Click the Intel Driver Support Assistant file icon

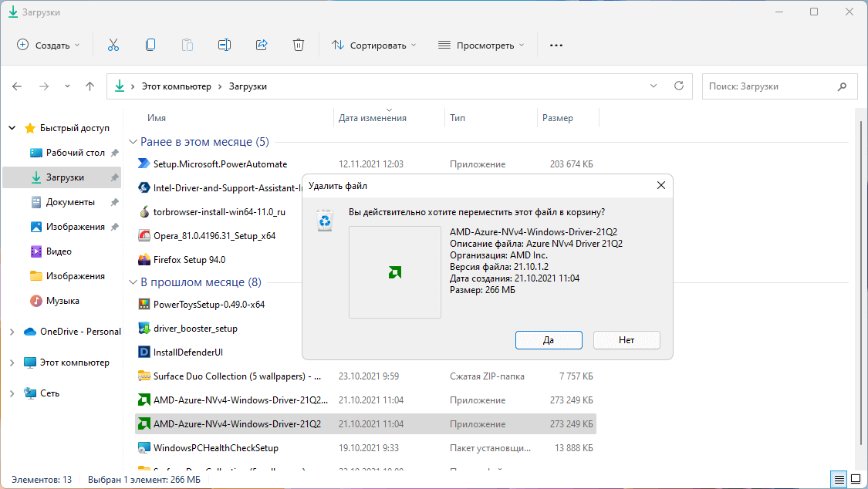[x=144, y=188]
